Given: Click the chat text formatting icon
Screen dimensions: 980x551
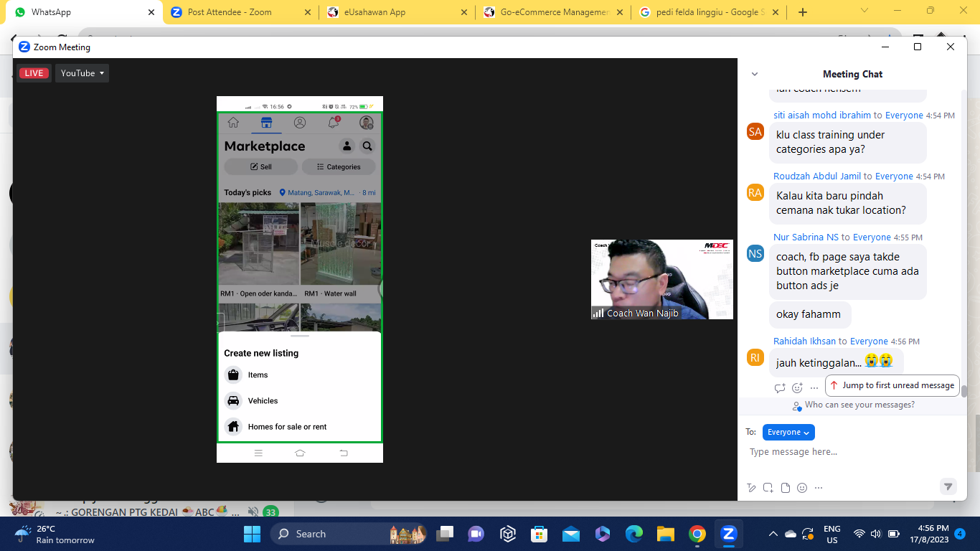Looking at the screenshot, I should pos(751,488).
